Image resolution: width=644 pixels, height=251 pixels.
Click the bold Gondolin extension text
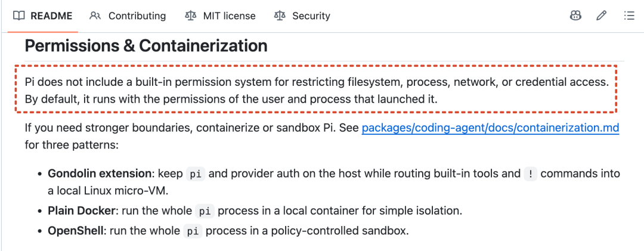(100, 173)
